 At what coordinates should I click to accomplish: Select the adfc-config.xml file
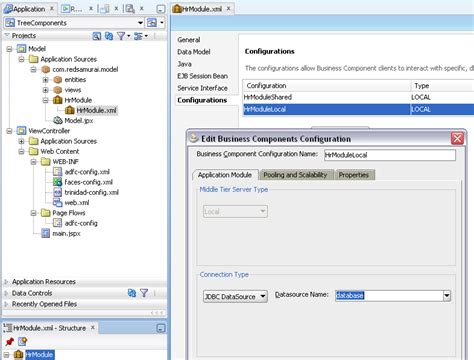pyautogui.click(x=87, y=172)
